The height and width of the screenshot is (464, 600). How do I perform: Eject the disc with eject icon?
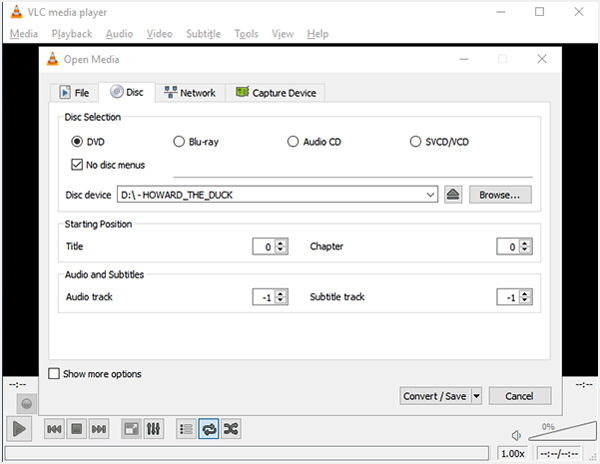453,195
